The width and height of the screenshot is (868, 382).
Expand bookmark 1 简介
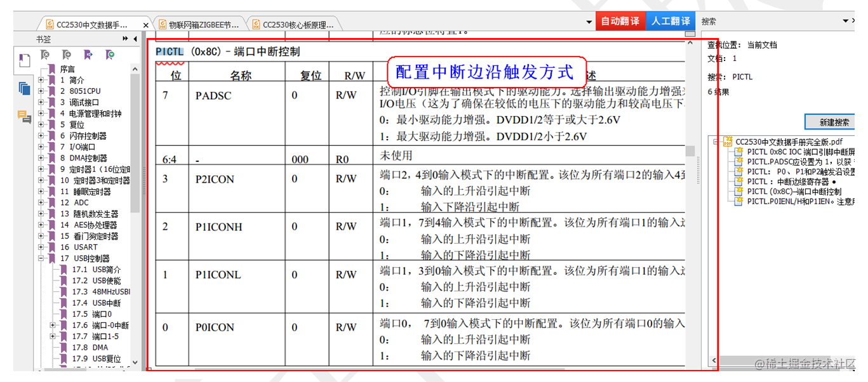pyautogui.click(x=41, y=80)
